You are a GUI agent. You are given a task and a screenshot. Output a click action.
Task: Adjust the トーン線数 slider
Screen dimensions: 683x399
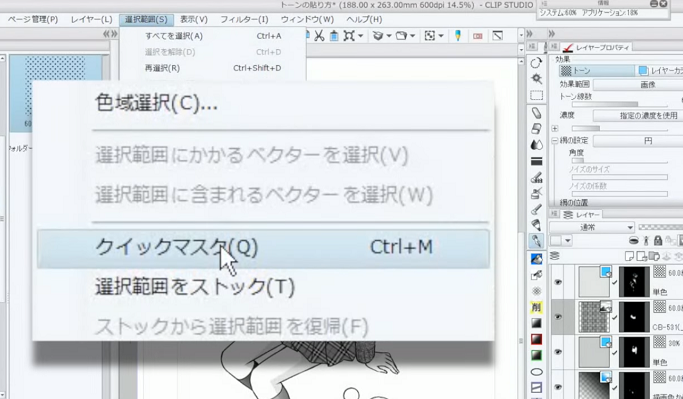619,105
